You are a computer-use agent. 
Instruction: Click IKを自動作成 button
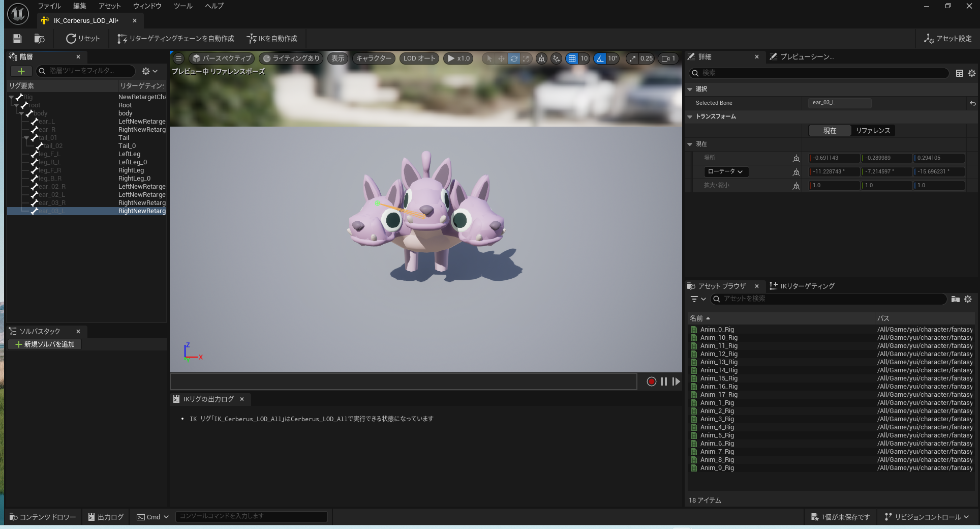[x=272, y=39]
